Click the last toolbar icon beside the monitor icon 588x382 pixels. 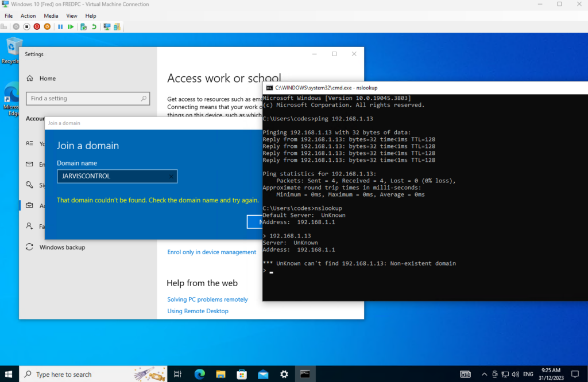[117, 26]
